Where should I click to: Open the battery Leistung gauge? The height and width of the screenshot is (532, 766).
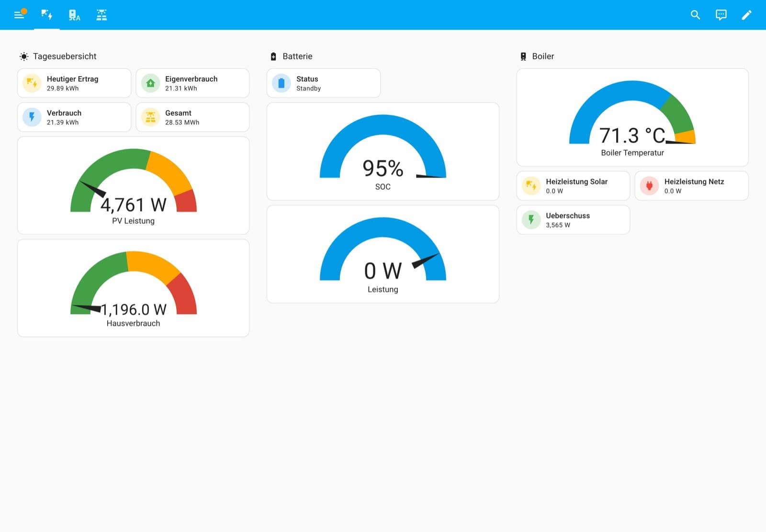[383, 254]
